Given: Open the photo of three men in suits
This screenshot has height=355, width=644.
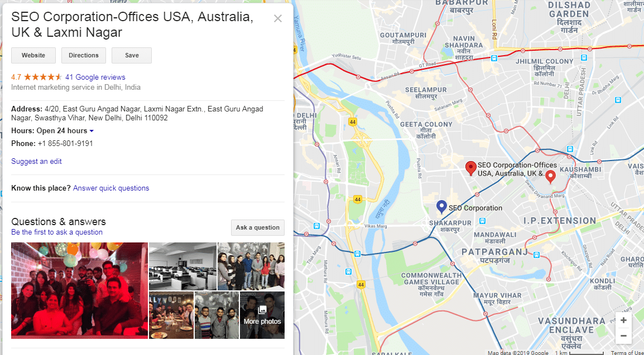Looking at the screenshot, I should coord(217,315).
